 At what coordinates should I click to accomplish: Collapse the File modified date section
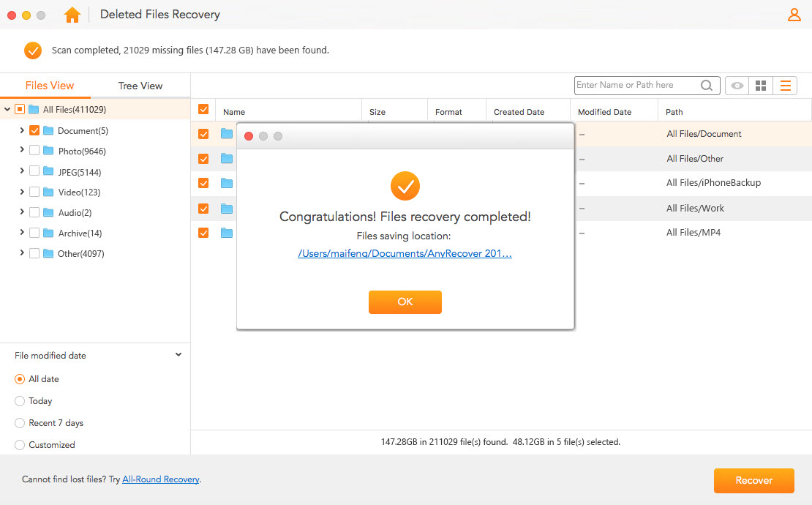(178, 354)
